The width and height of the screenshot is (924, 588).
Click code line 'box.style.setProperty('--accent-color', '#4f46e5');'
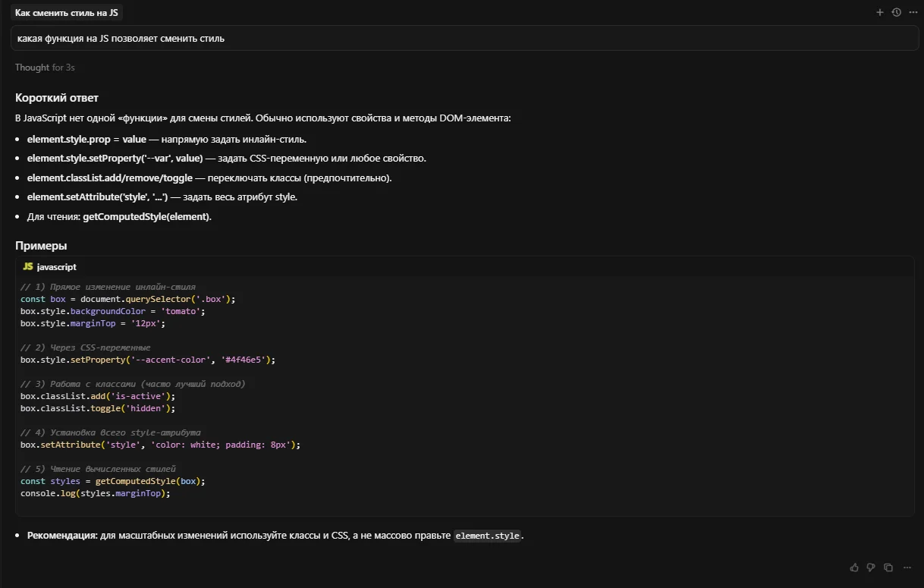(x=148, y=360)
